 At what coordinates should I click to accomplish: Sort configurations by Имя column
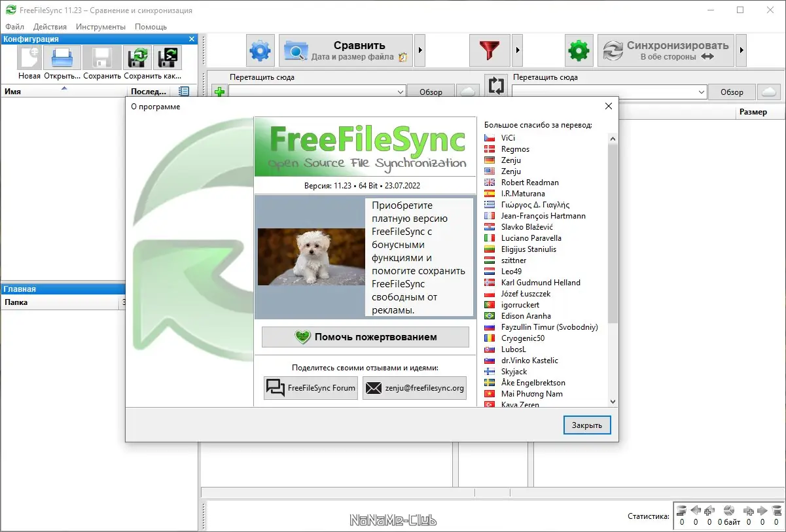point(63,92)
